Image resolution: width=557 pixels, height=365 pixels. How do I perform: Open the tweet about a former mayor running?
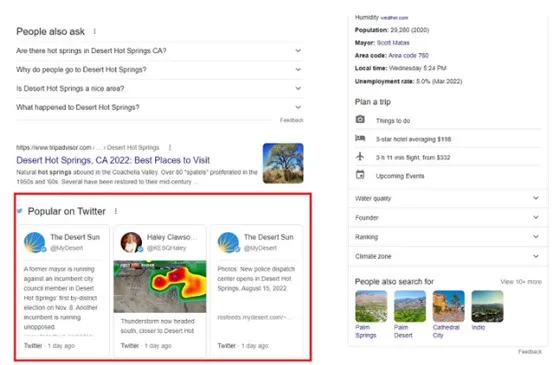[x=61, y=298]
